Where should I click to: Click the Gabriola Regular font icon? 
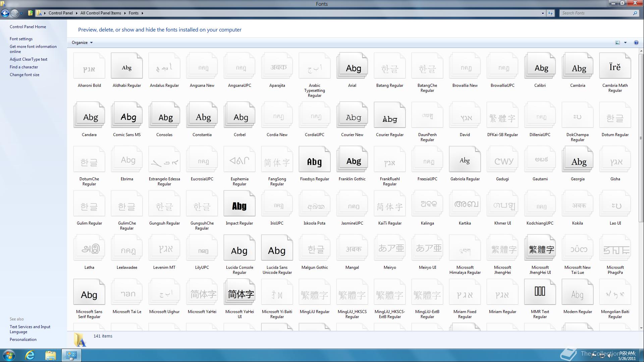coord(465,160)
